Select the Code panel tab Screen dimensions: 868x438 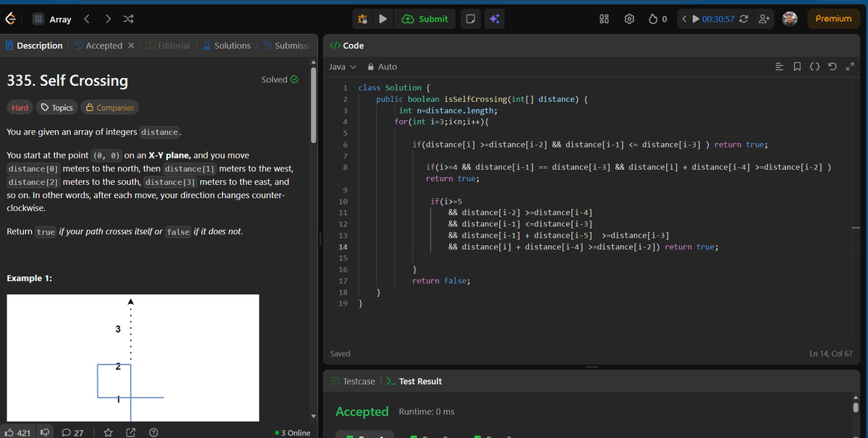(x=346, y=46)
